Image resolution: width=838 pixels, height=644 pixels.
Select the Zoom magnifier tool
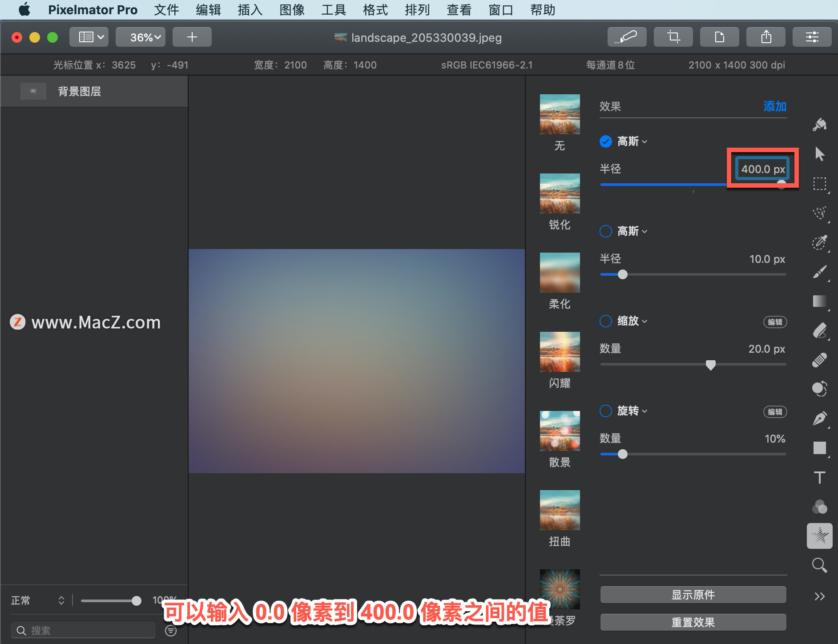819,565
